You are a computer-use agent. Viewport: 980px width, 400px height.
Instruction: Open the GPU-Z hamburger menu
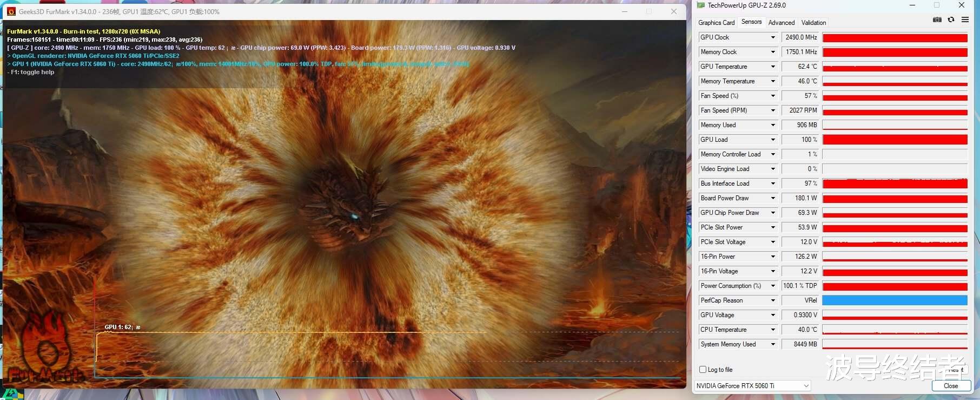[965, 19]
